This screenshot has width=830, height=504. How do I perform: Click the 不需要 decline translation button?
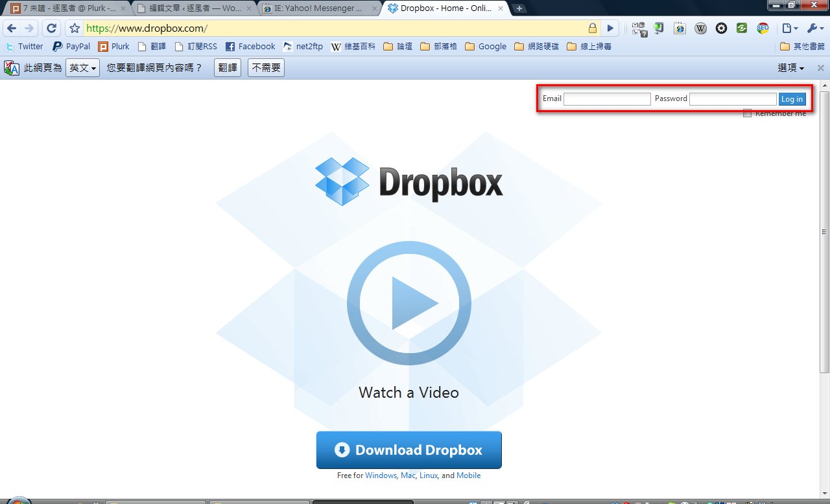pos(266,68)
